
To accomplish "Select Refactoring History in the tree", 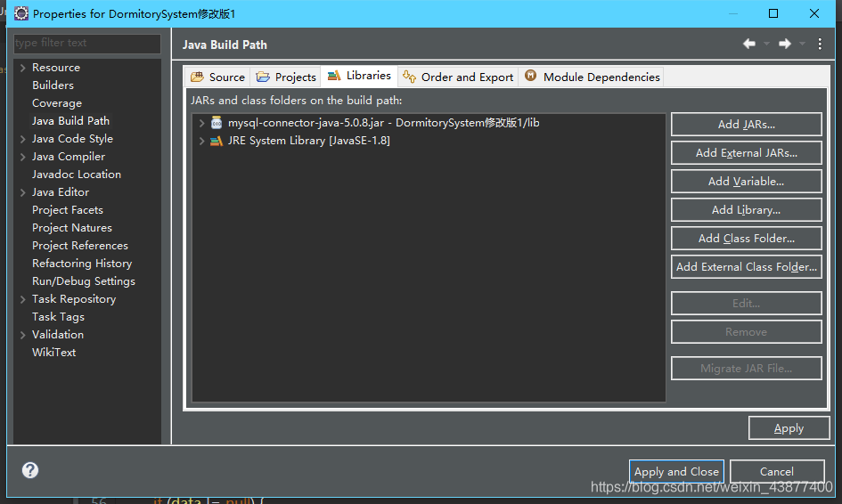I will tap(82, 264).
